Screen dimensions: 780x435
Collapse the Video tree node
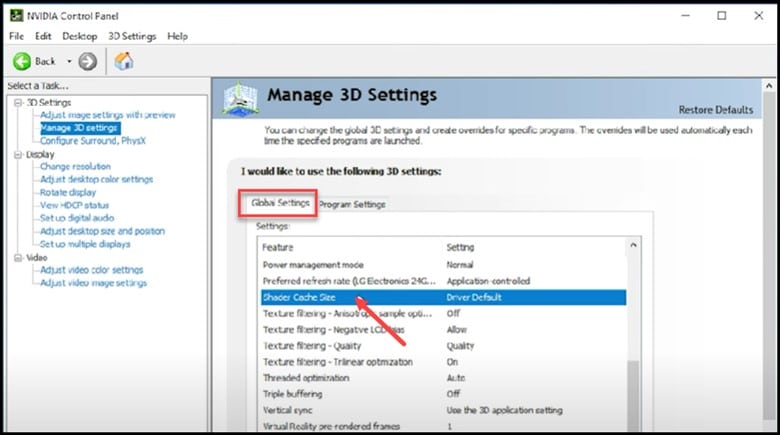coord(19,258)
